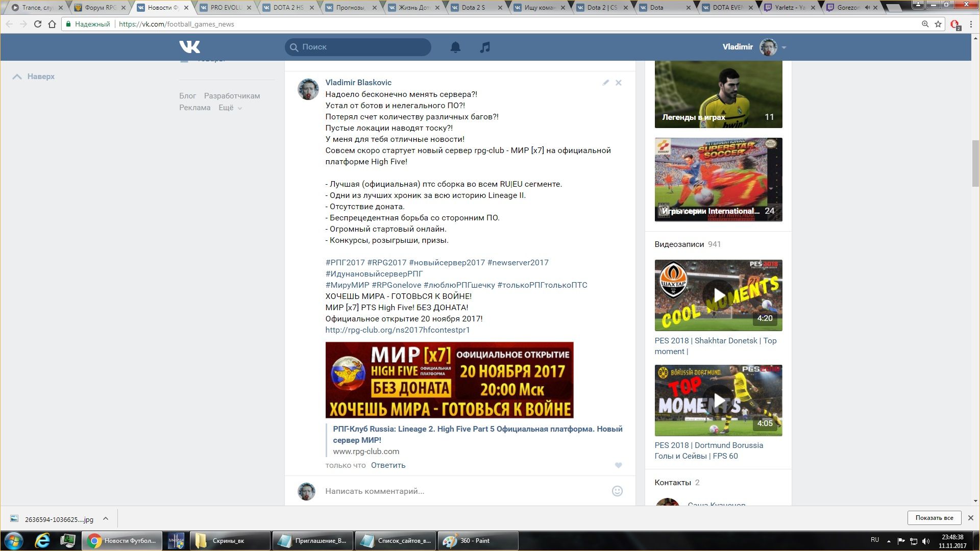This screenshot has height=551, width=980.
Task: Open the rpg-club.org contest link
Action: tap(398, 330)
